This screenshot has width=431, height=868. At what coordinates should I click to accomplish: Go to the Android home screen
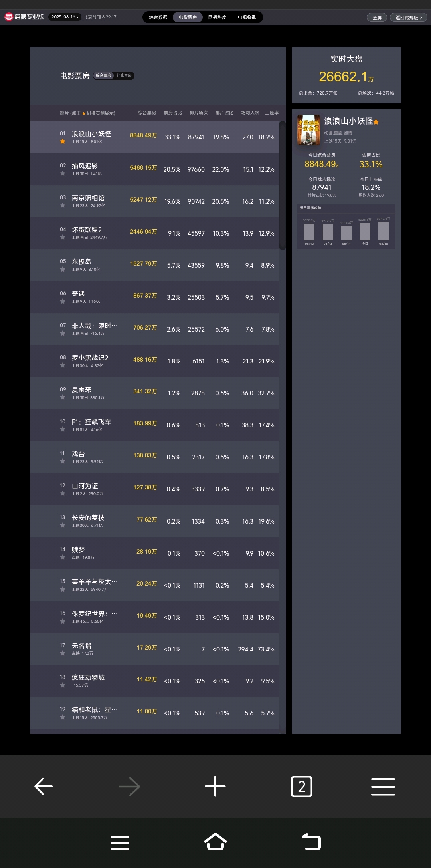pos(215,842)
